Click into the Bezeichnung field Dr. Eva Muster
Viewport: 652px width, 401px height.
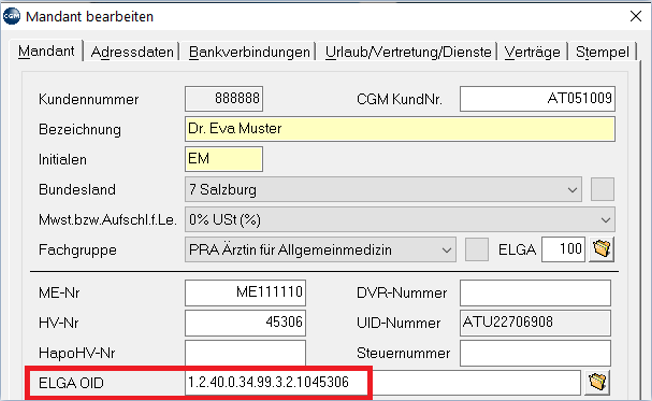coord(400,129)
